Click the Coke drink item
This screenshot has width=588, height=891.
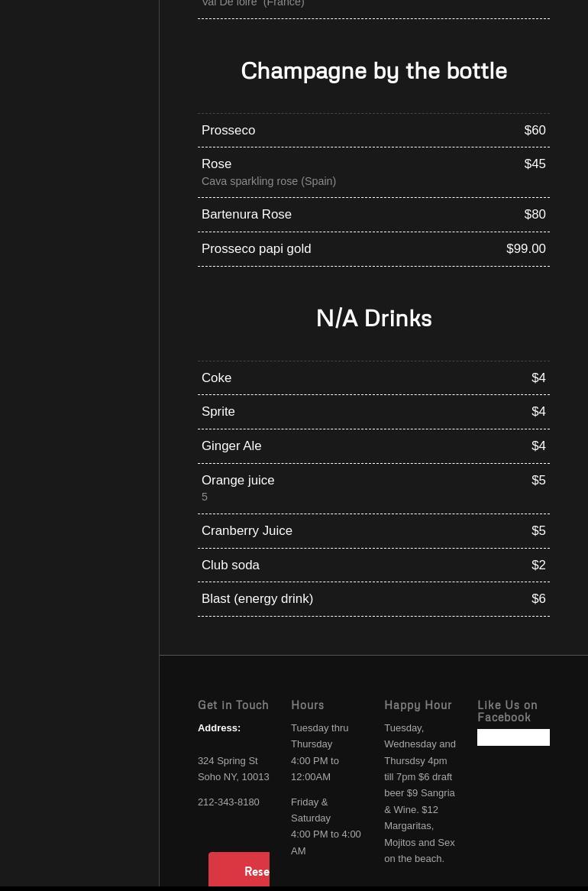click(x=216, y=377)
